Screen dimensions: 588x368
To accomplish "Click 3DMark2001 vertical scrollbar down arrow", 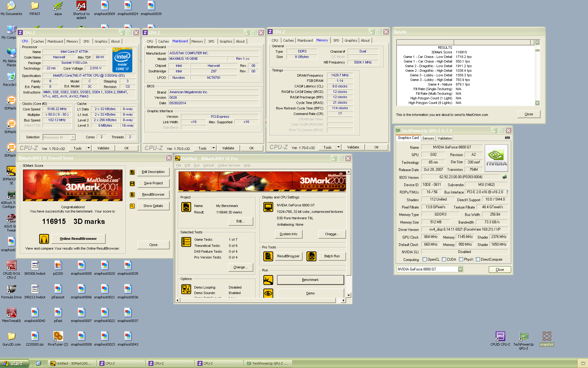I will (x=349, y=295).
